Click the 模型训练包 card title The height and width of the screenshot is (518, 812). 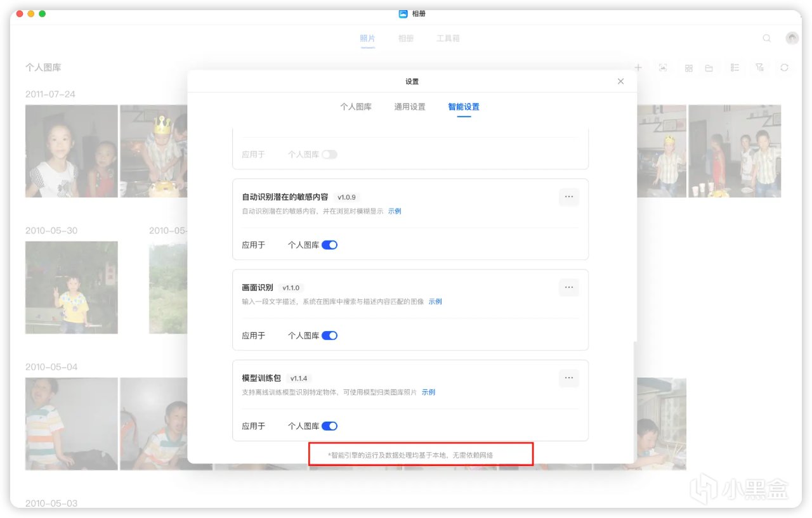click(261, 379)
